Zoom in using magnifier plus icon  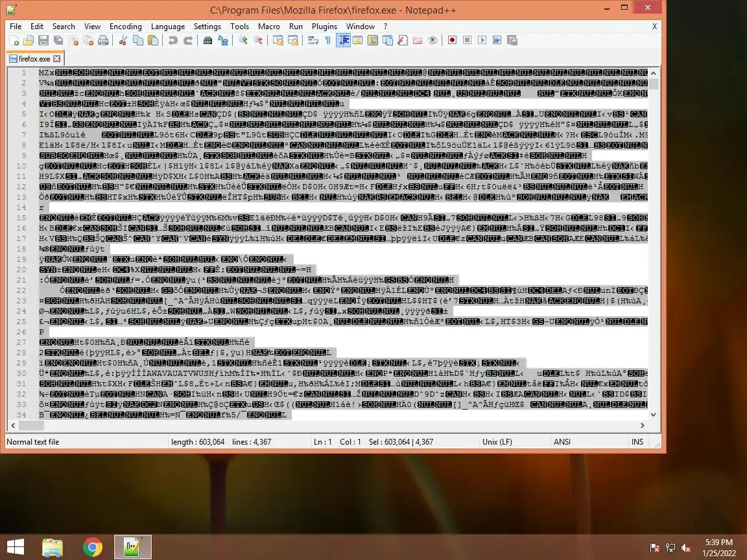(x=243, y=40)
